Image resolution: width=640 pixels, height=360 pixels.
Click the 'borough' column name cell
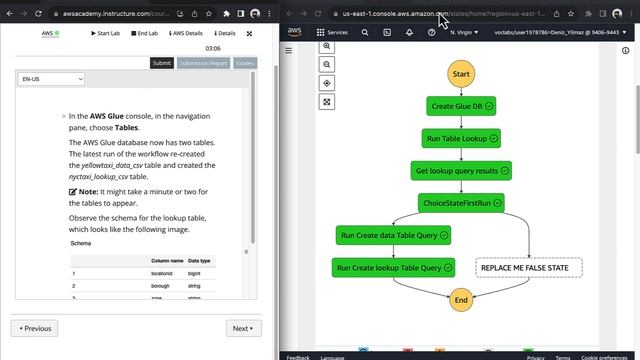(x=160, y=286)
